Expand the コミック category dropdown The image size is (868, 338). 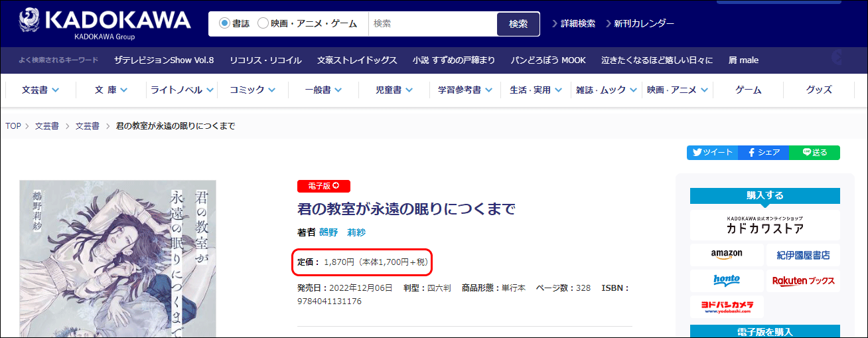click(x=252, y=90)
